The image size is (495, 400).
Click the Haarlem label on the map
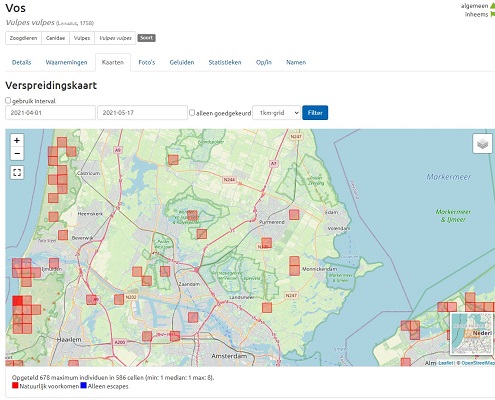(x=69, y=340)
